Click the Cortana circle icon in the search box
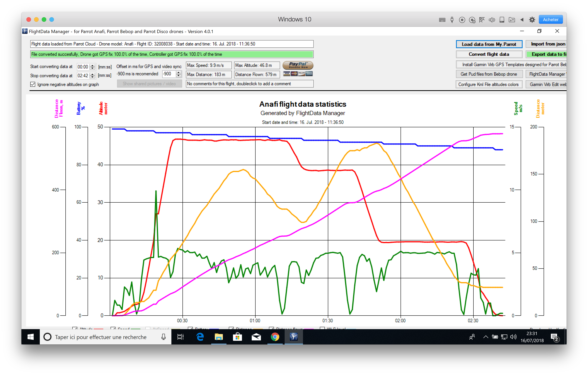The height and width of the screenshot is (375, 588). click(x=47, y=337)
